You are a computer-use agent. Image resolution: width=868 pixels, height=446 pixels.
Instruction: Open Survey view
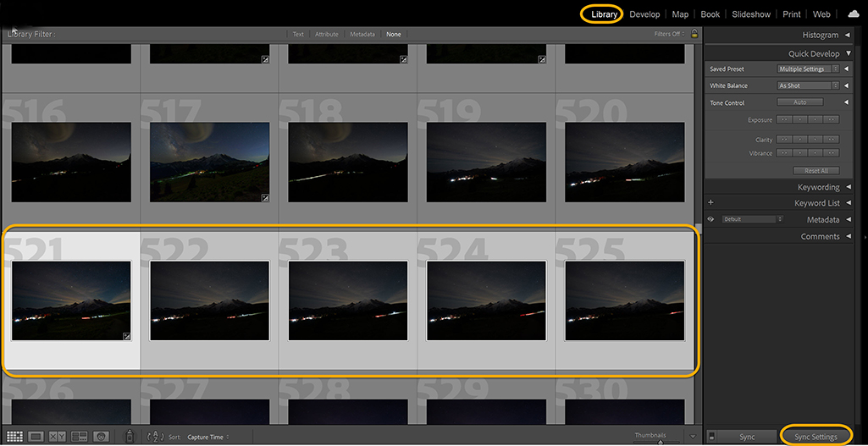click(x=80, y=437)
